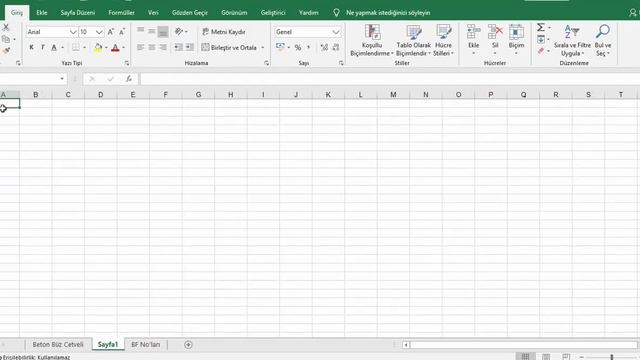Click the Biçim cells button

click(516, 40)
